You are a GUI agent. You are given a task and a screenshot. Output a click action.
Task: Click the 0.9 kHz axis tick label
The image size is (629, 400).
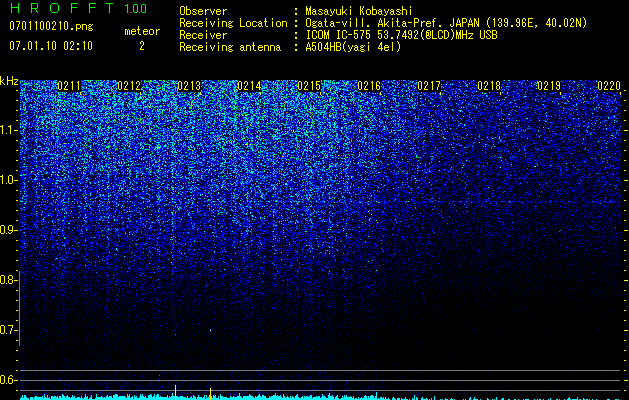click(x=9, y=230)
